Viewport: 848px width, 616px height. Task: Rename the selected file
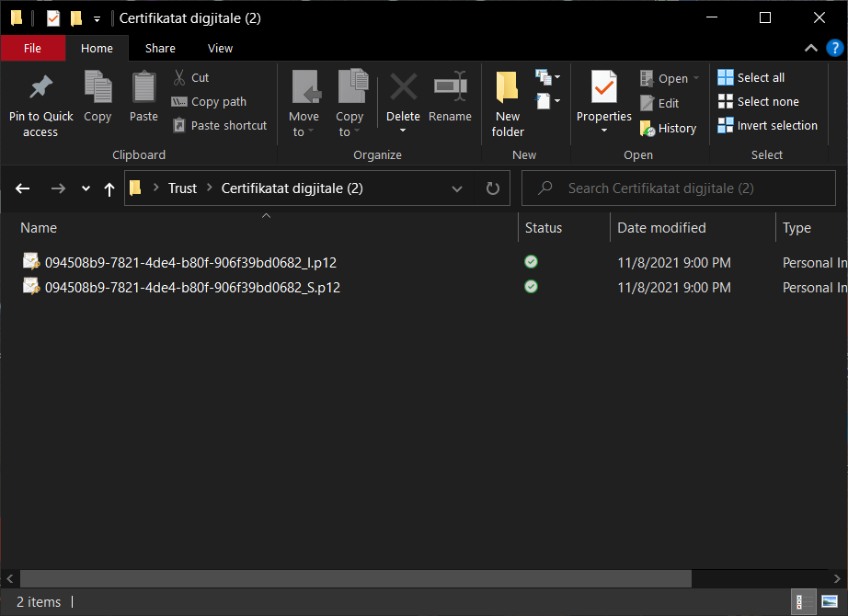[x=450, y=97]
